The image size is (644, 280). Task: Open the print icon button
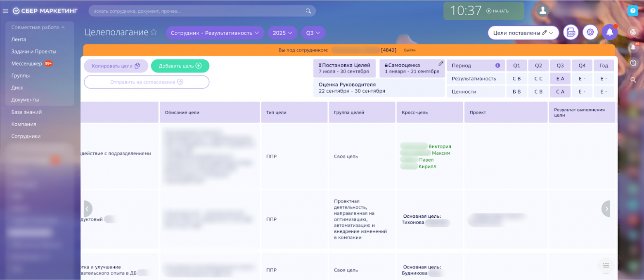(571, 32)
